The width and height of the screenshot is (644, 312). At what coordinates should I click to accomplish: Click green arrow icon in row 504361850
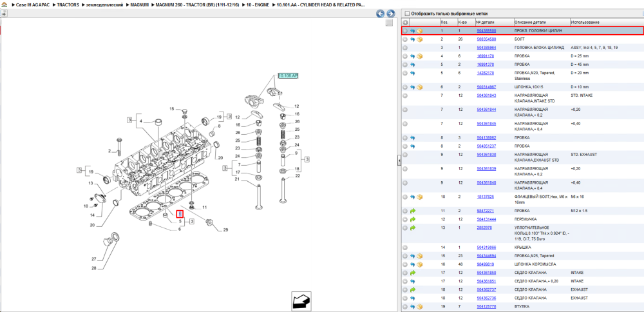412,273
